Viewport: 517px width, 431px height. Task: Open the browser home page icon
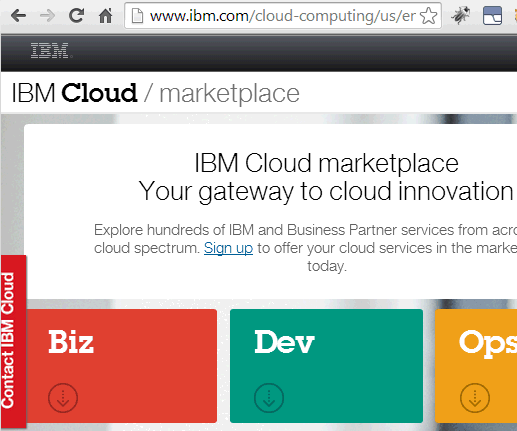(106, 15)
